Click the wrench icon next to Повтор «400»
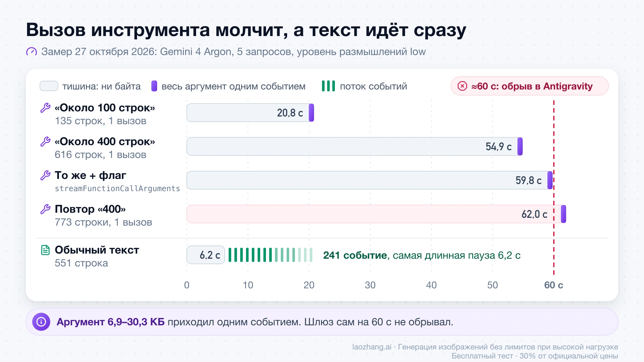 45,209
